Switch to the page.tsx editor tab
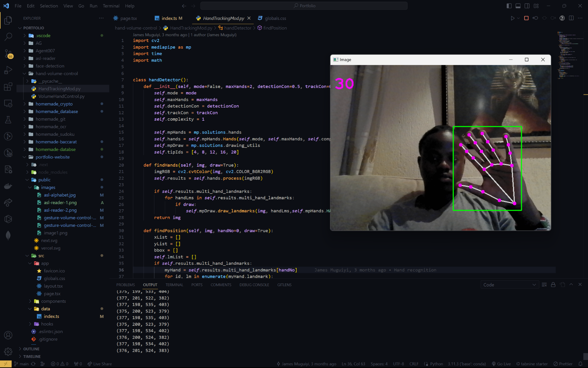Viewport: 588px width, 368px height. click(125, 18)
